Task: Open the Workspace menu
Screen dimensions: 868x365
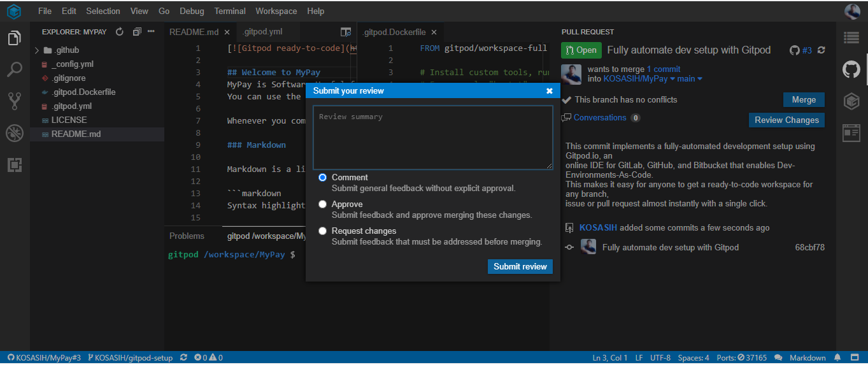Action: [276, 11]
